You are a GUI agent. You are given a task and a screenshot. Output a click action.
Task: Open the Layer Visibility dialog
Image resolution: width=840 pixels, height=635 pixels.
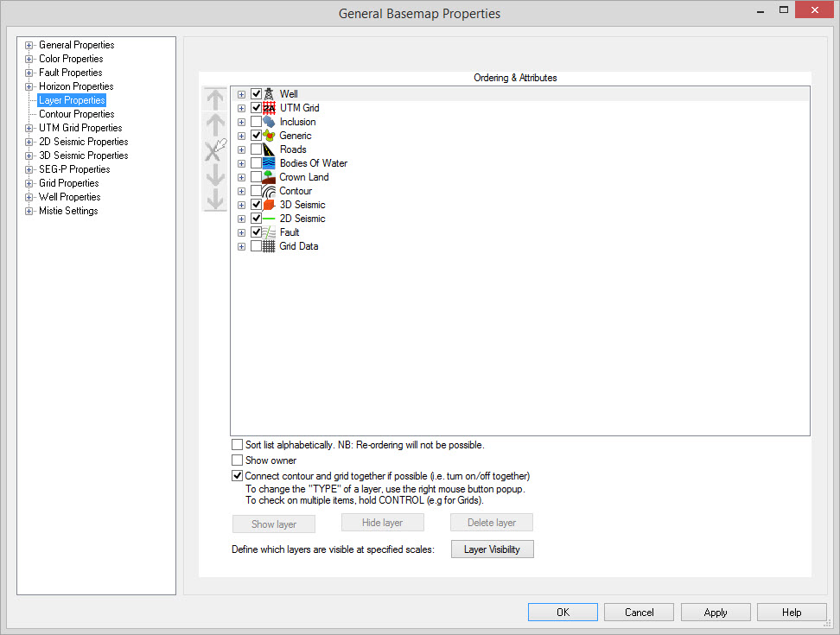tap(492, 549)
